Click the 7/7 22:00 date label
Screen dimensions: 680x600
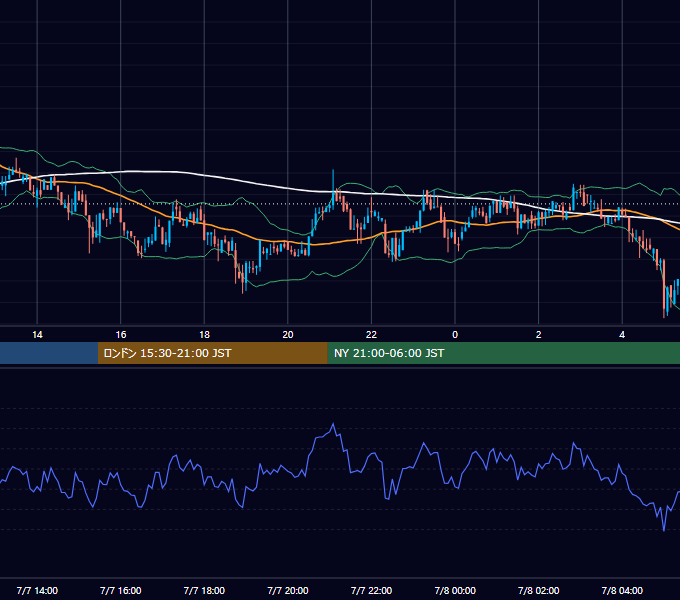(371, 590)
